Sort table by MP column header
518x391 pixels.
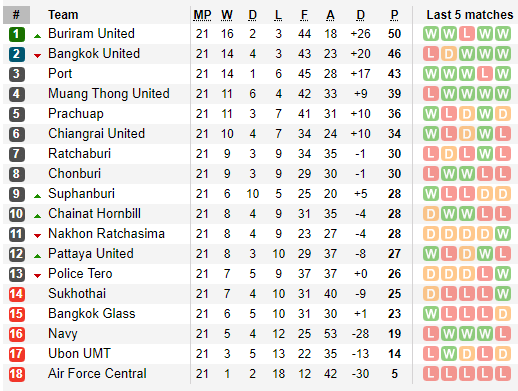202,15
